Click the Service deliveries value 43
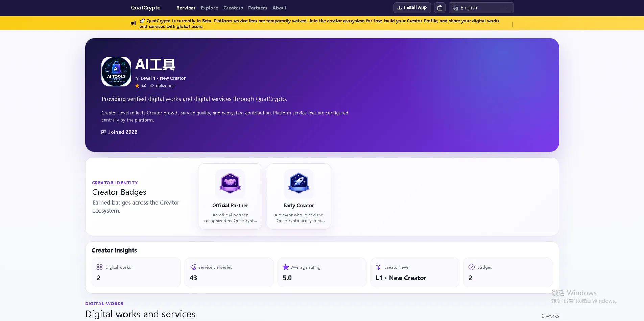The height and width of the screenshot is (321, 644). [193, 278]
